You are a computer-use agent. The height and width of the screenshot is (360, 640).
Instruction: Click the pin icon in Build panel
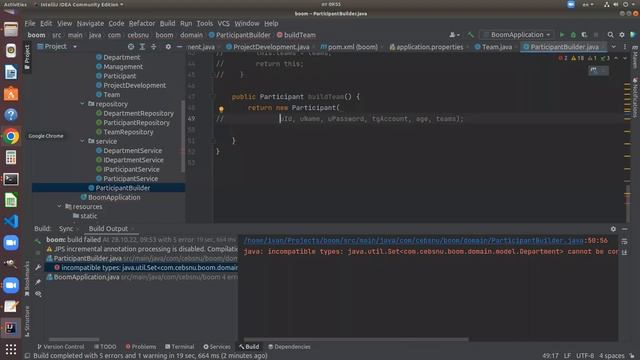coord(38,282)
